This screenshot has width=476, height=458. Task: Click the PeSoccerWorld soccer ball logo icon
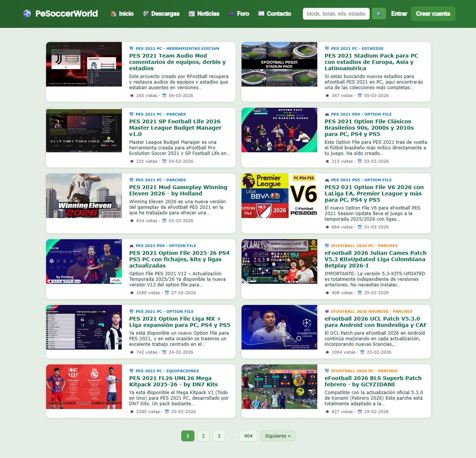coord(27,13)
